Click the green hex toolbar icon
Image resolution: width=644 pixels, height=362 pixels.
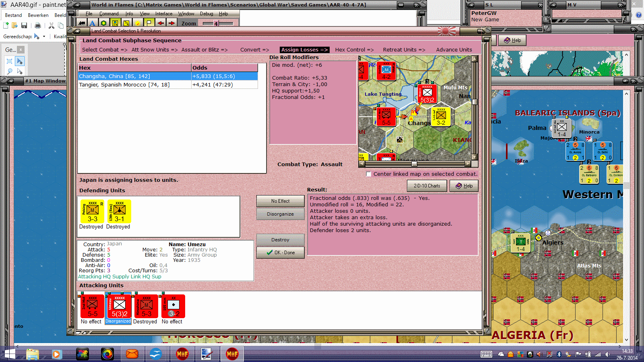coord(103,23)
